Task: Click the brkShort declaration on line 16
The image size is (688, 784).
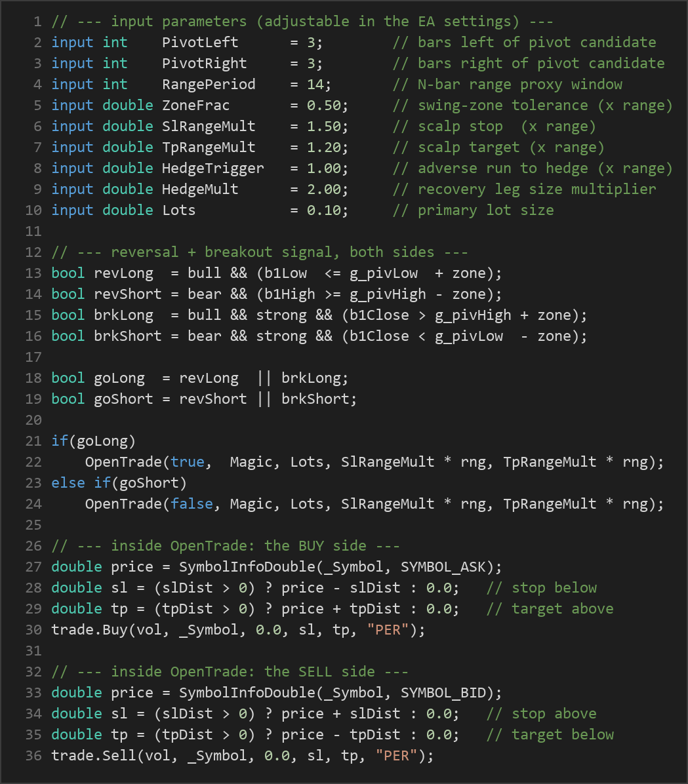Action: [x=128, y=336]
